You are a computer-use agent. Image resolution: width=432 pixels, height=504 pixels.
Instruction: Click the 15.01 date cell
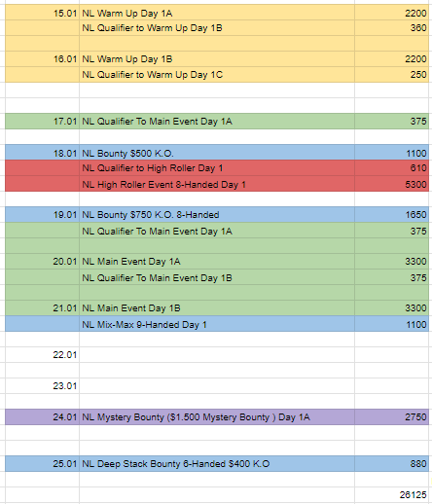tap(42, 13)
